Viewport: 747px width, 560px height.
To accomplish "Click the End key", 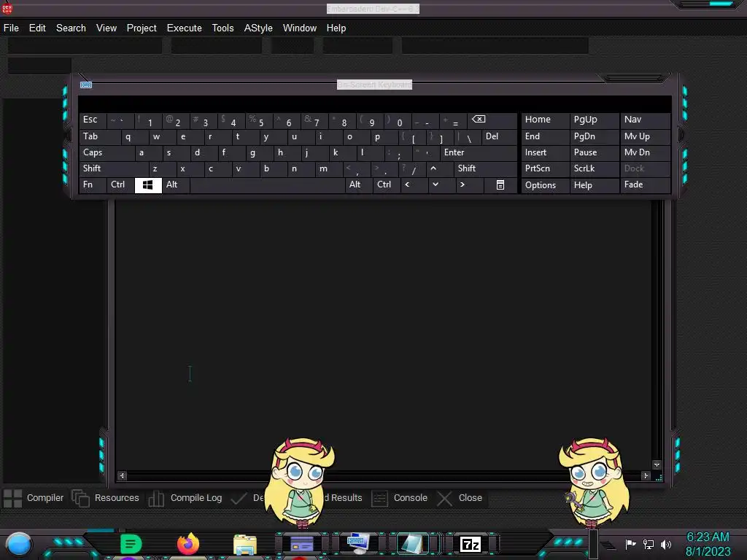I will pyautogui.click(x=545, y=136).
